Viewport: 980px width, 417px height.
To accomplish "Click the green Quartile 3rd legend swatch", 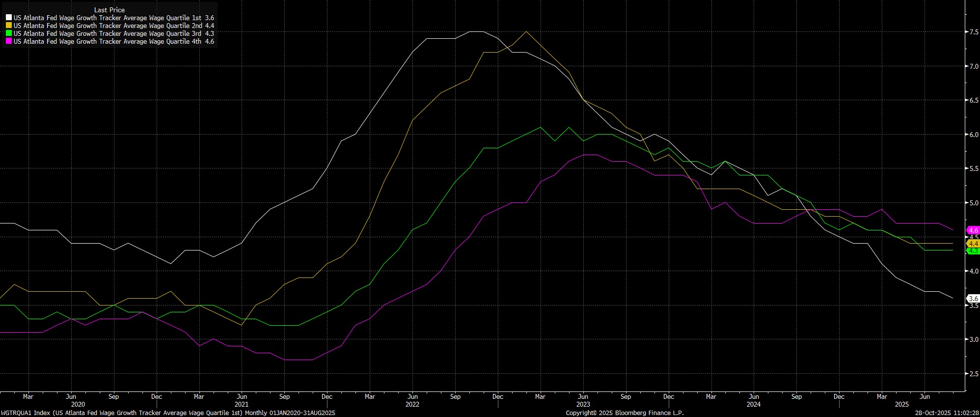I will pyautogui.click(x=9, y=33).
